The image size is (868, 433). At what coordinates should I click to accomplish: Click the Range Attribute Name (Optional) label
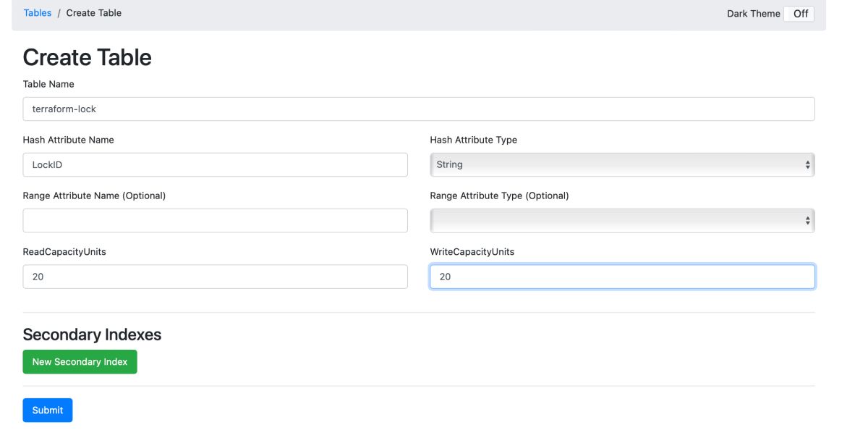[x=94, y=196]
